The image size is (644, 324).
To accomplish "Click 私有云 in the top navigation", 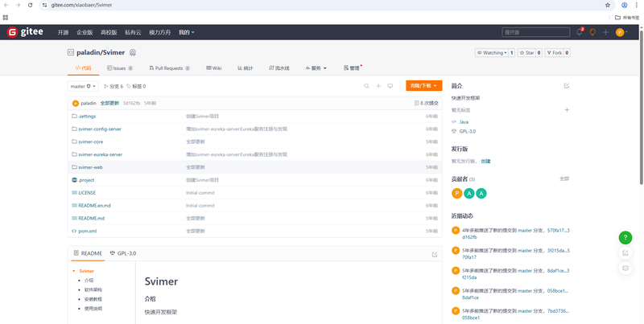I will pos(133,32).
